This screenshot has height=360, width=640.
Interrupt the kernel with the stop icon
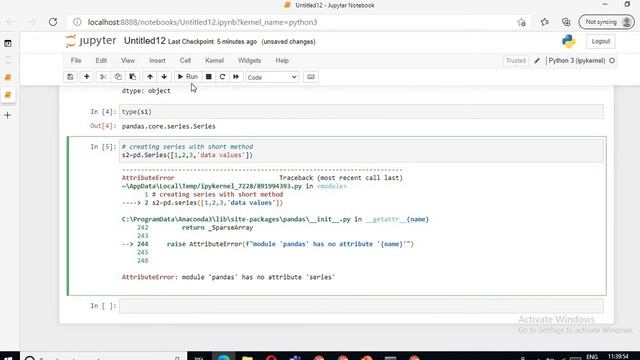(209, 77)
